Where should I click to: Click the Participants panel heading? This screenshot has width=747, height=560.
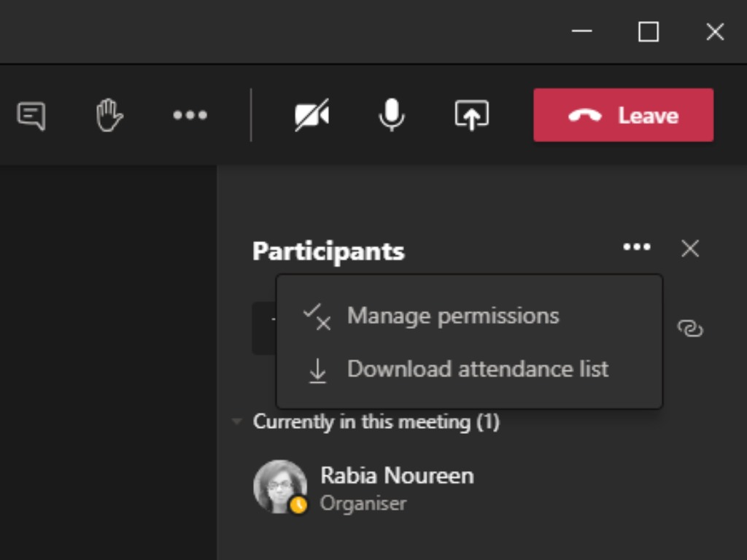pyautogui.click(x=328, y=251)
